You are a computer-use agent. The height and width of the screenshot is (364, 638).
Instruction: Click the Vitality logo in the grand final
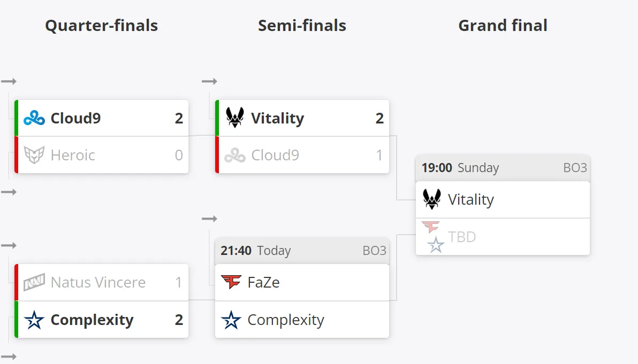432,199
